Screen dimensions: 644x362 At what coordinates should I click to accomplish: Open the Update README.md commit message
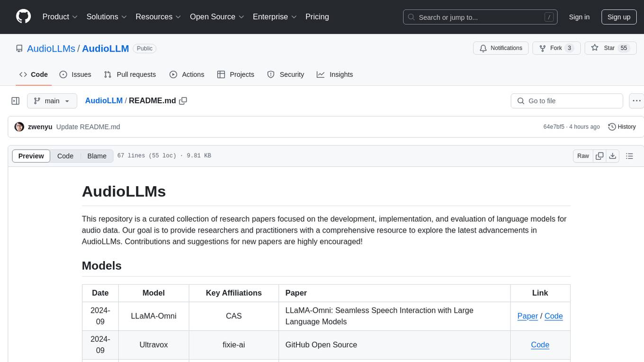pos(88,127)
